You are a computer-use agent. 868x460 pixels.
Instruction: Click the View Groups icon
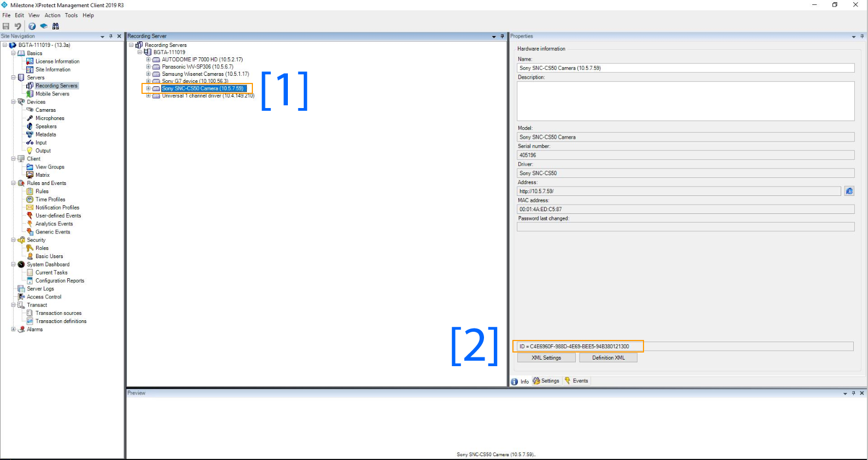[x=30, y=167]
